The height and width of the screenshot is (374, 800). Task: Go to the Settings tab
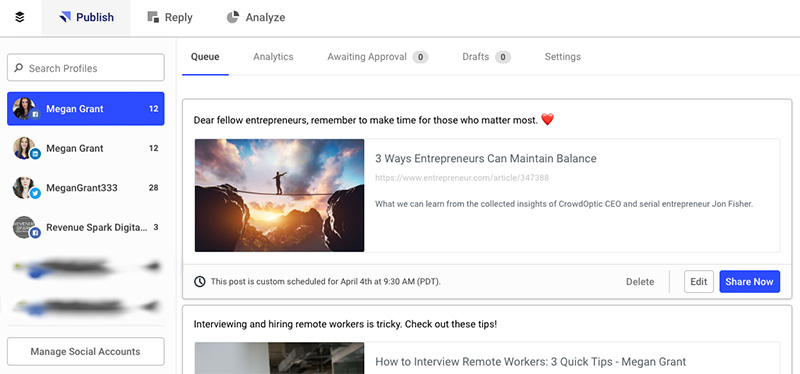click(562, 57)
